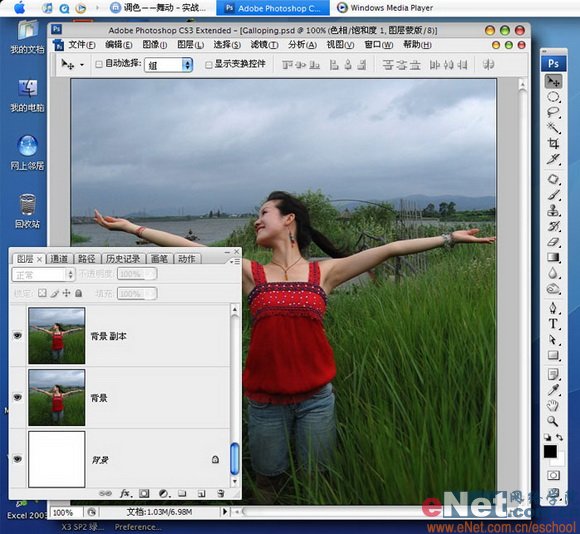
Task: Toggle lock image pixels brush icon
Action: point(54,293)
